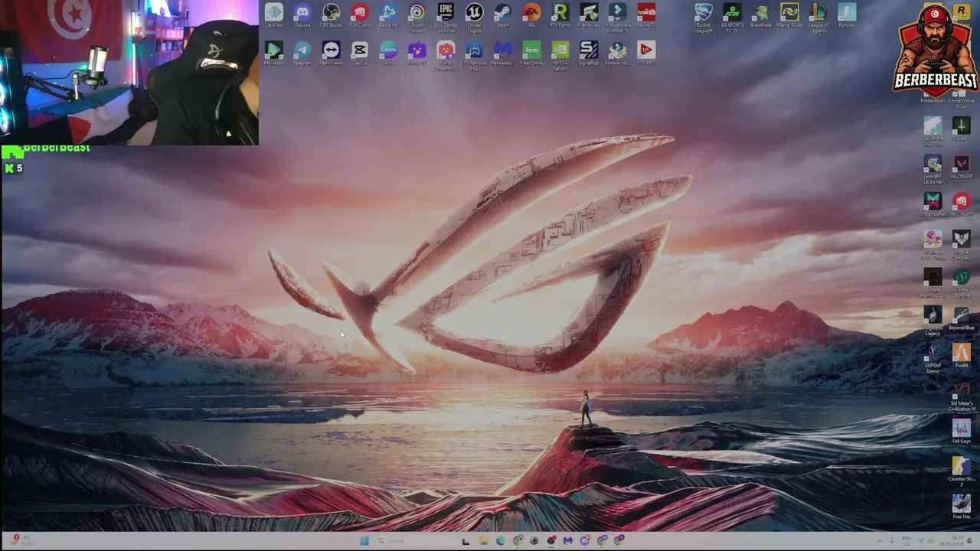Click the Ubisoft Connect icon
This screenshot has height=551, width=980.
click(x=416, y=17)
